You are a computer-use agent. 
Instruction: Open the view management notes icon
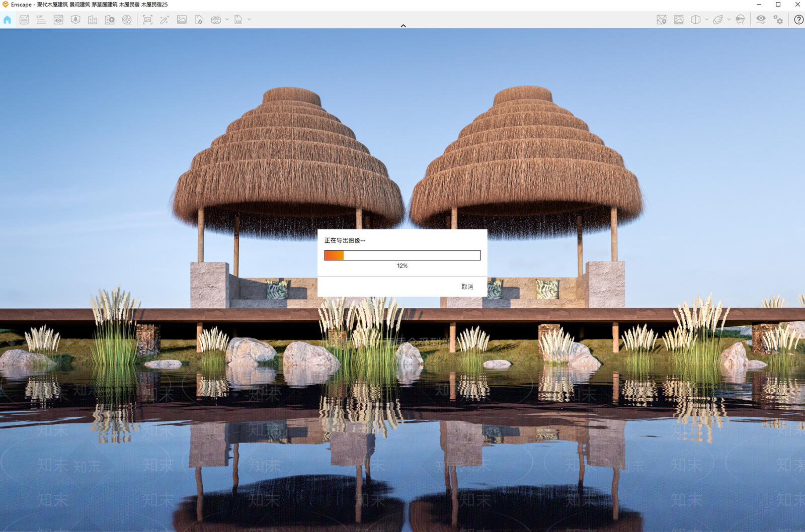coord(24,20)
